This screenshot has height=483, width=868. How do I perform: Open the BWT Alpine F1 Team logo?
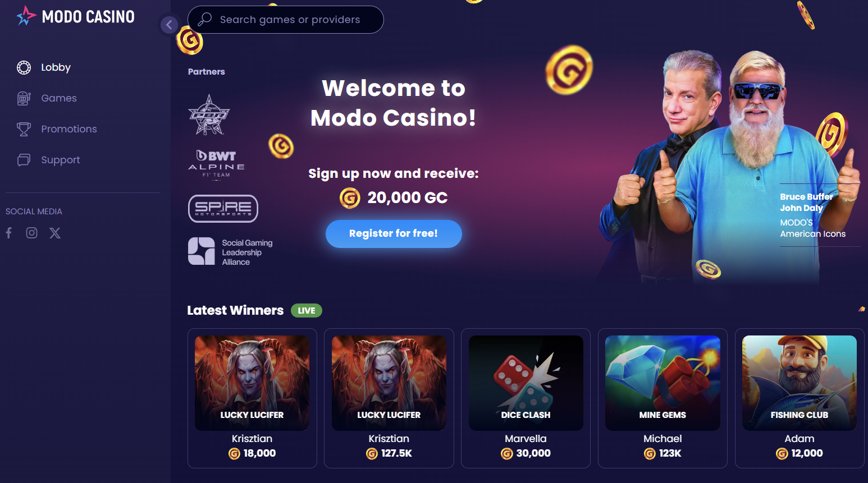(x=216, y=164)
